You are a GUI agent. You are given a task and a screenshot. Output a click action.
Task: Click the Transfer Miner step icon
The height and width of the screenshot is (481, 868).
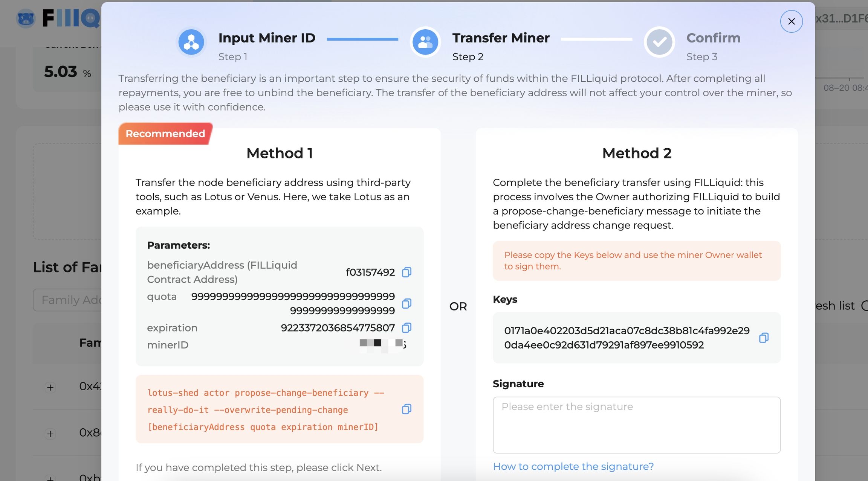[x=425, y=42]
